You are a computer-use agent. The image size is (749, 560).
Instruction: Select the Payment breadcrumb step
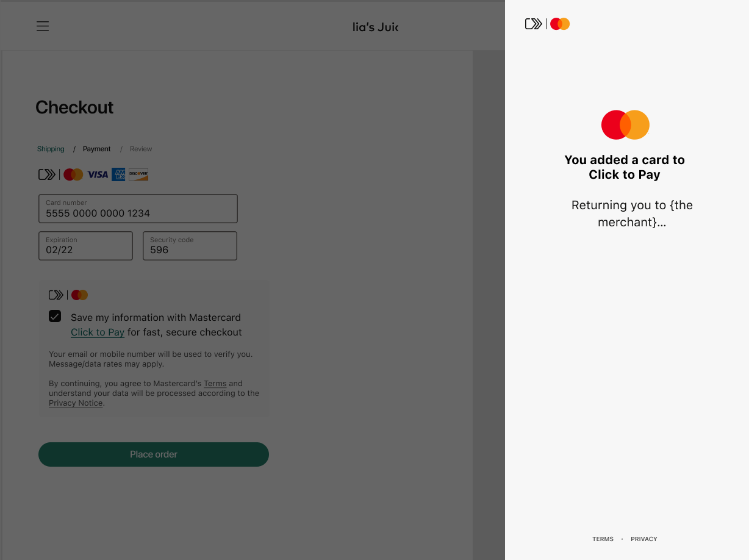coord(96,149)
